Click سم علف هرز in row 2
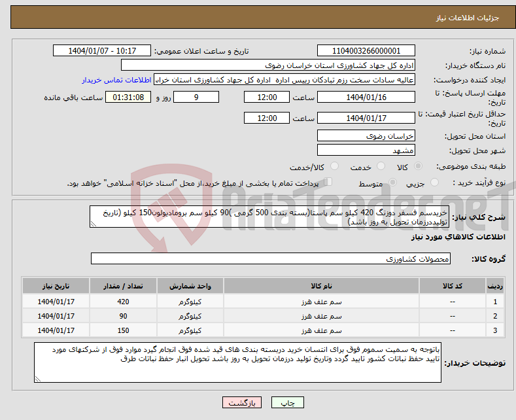The image size is (516, 420). click(x=322, y=317)
